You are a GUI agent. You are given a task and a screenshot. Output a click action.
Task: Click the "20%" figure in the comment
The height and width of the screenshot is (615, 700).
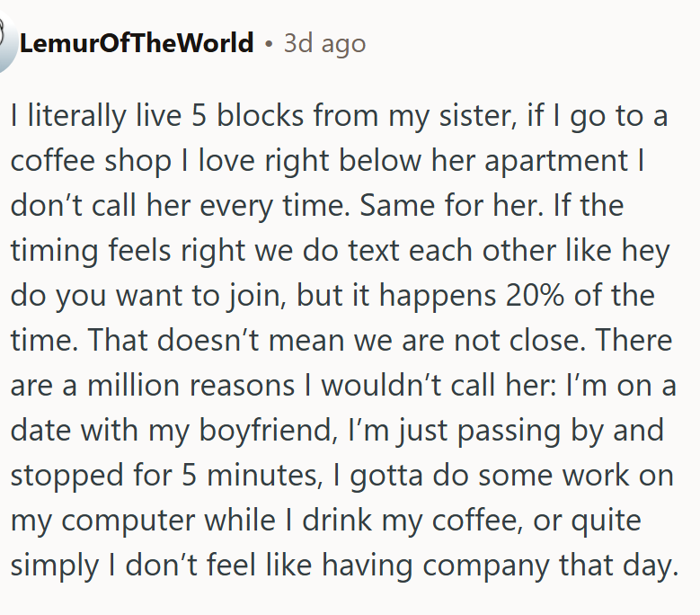click(x=535, y=296)
